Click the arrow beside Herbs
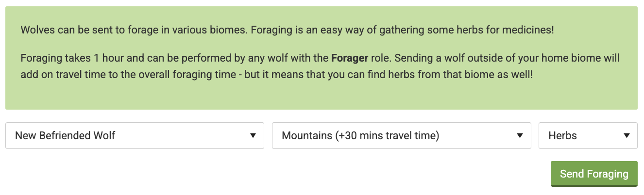 click(627, 136)
